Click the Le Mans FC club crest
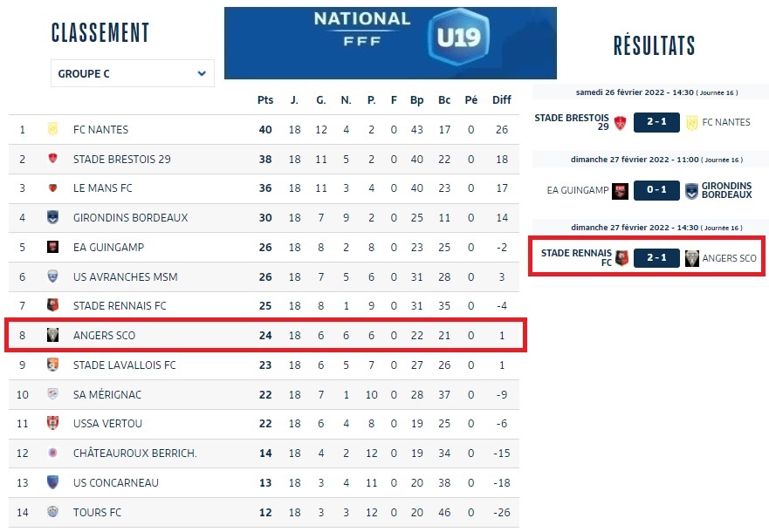 (52, 188)
